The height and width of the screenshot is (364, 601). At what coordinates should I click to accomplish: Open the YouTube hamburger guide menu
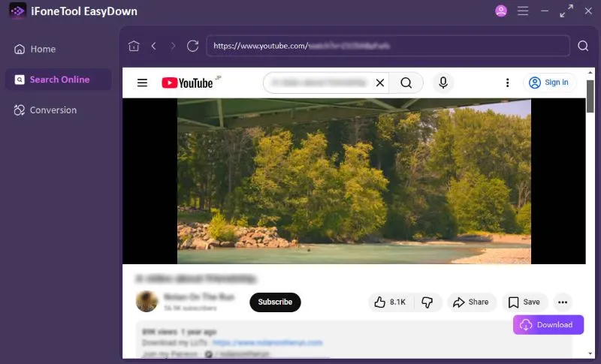pos(142,83)
